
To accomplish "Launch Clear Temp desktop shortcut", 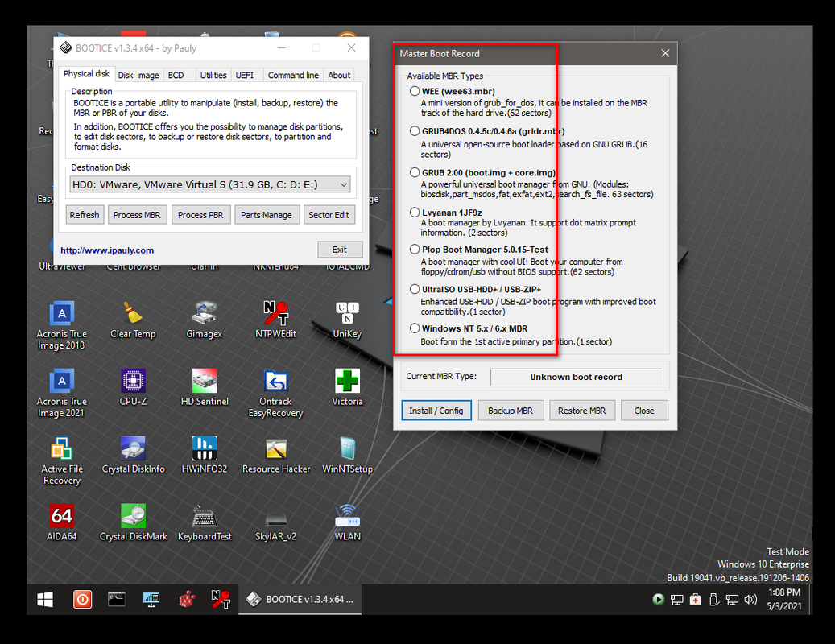I will pos(133,320).
